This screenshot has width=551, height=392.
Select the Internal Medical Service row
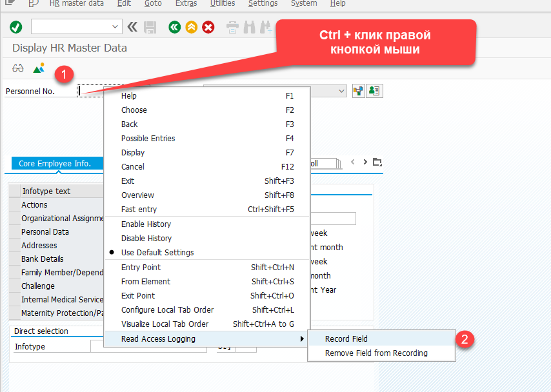pos(62,299)
